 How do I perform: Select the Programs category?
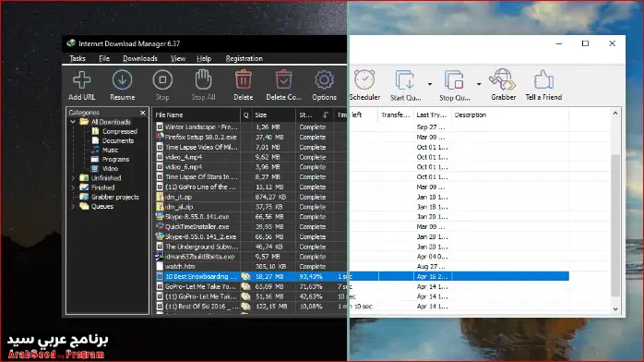coord(110,159)
